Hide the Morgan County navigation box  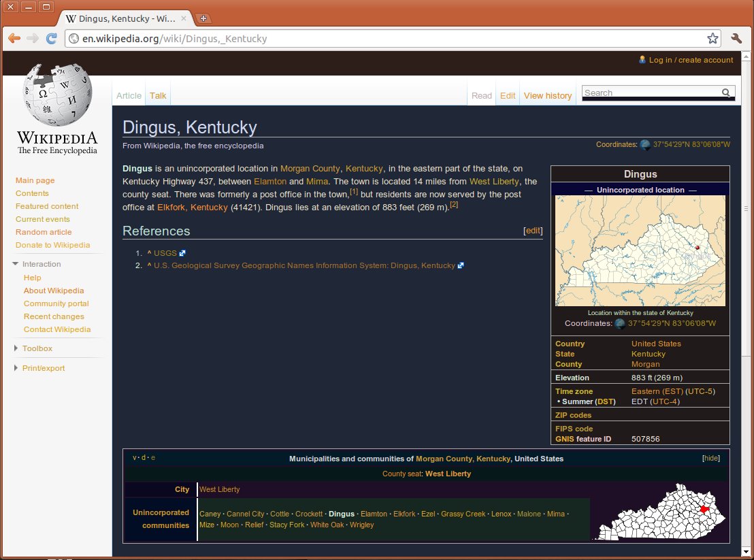click(x=710, y=458)
